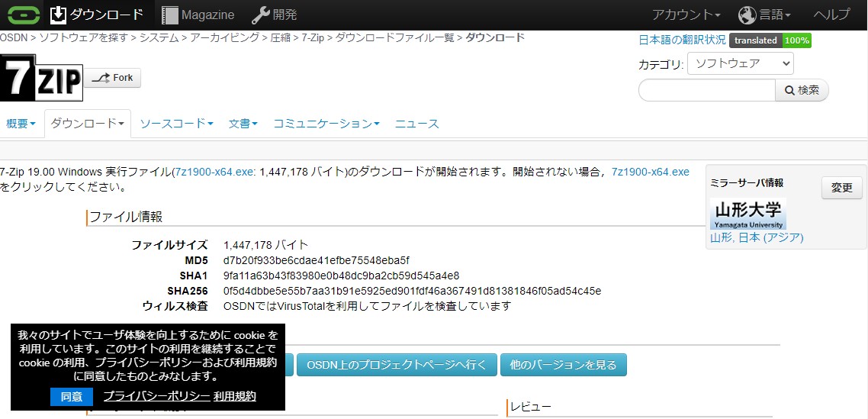Fork the 7-Zip project
Image resolution: width=868 pixels, height=419 pixels.
coord(112,78)
